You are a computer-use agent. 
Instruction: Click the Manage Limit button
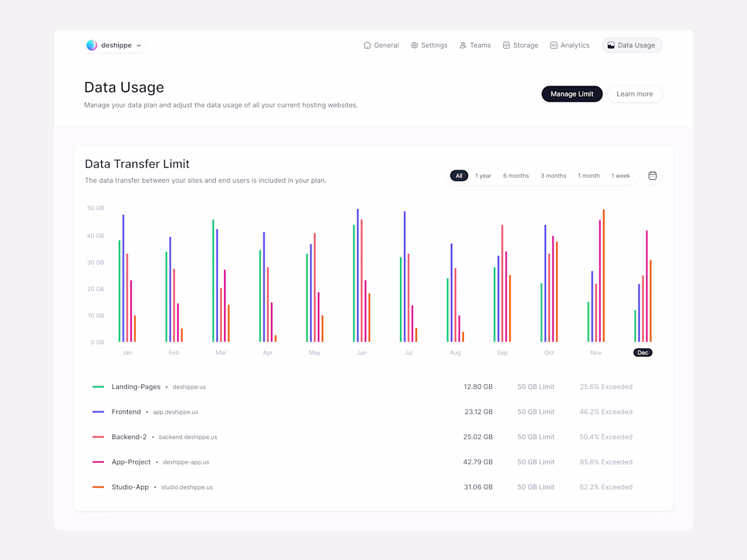tap(572, 94)
